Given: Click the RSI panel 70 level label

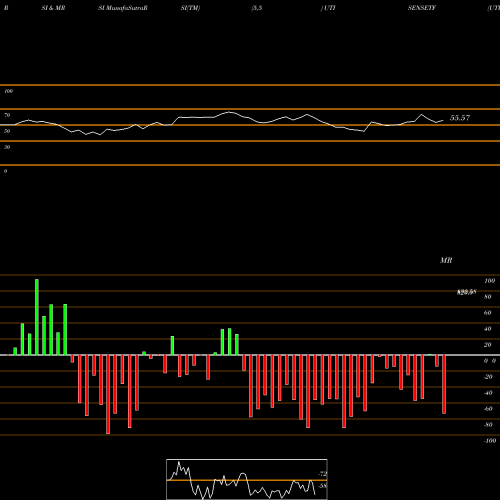Looking at the screenshot, I should click(7, 115).
